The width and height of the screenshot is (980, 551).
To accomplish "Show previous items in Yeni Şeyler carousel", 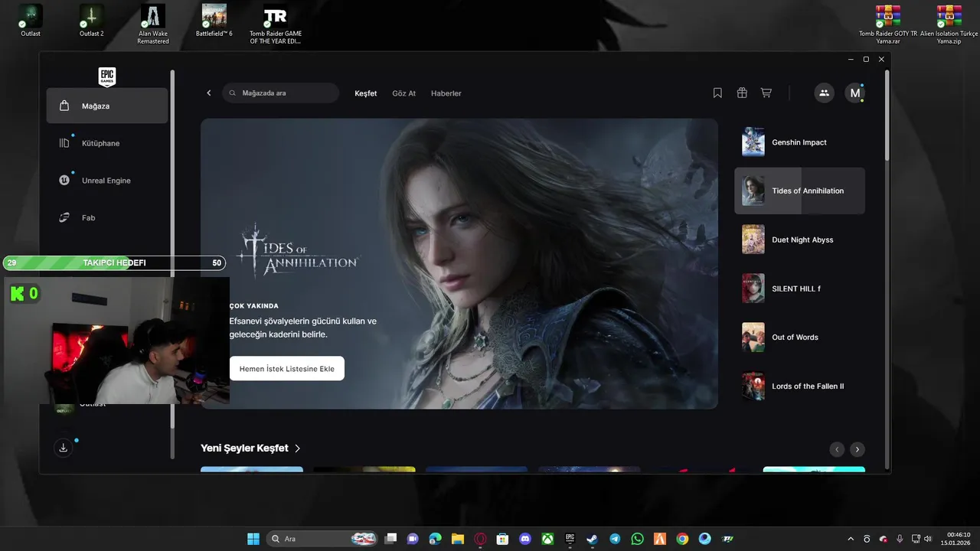I will pos(837,449).
